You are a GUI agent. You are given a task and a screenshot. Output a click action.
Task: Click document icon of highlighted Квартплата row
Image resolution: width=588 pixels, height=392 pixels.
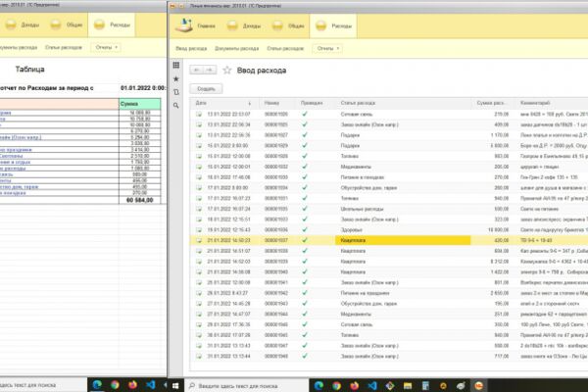[x=199, y=240]
